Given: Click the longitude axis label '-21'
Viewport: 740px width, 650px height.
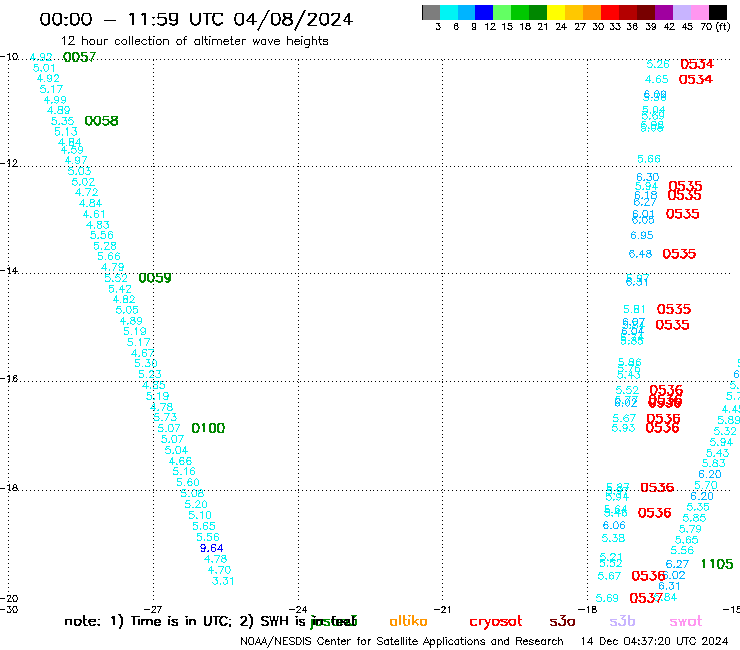Looking at the screenshot, I should click(442, 609).
